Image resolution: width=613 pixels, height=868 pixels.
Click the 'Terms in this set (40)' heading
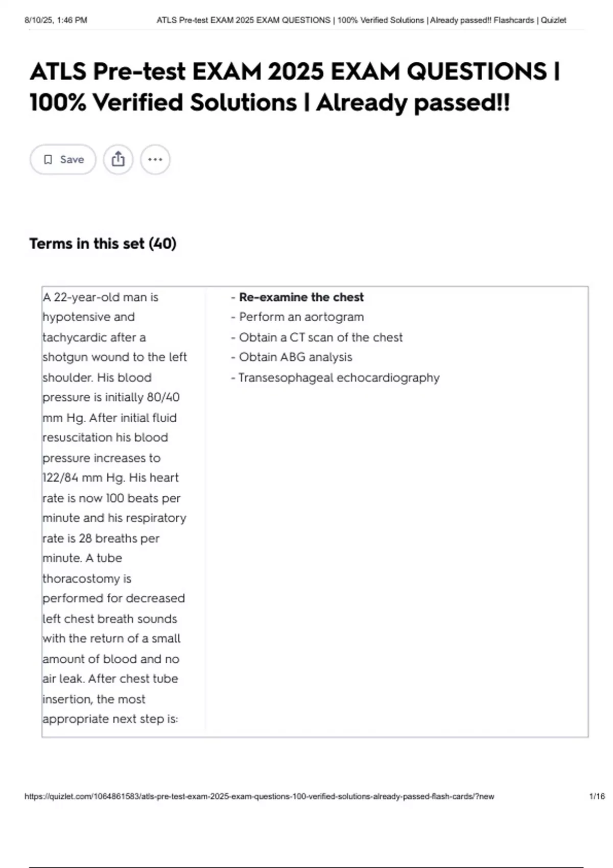tap(103, 244)
